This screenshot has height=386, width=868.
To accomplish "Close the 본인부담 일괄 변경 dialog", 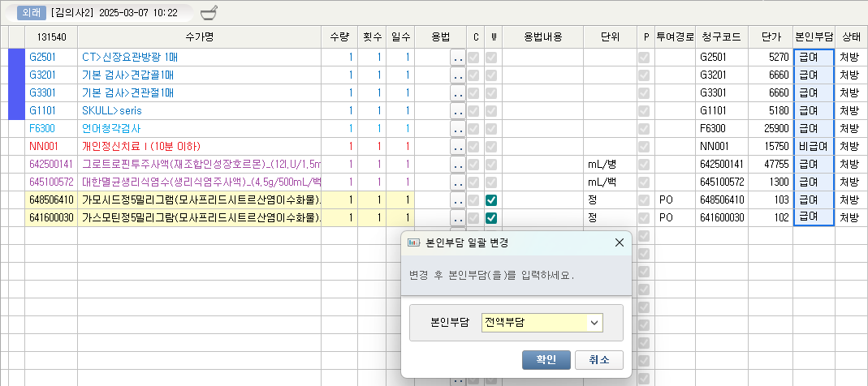I will point(619,242).
